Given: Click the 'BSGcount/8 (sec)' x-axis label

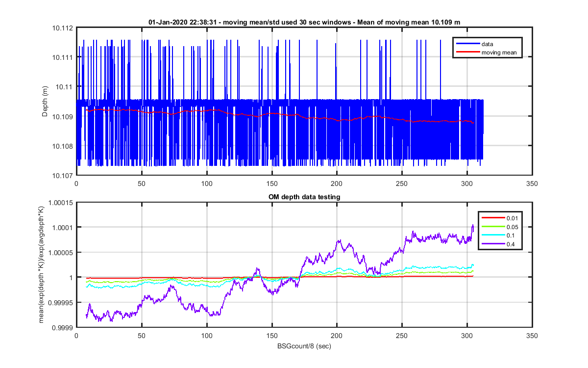Looking at the screenshot, I should pyautogui.click(x=304, y=346).
